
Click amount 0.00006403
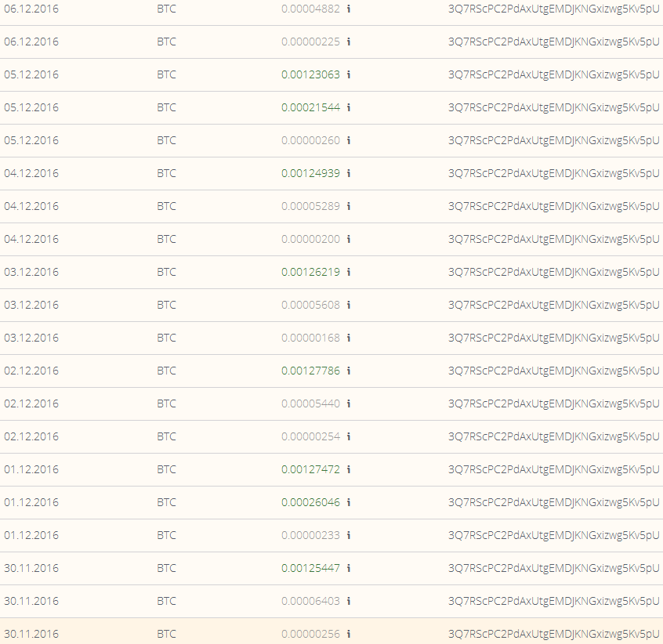pyautogui.click(x=311, y=602)
